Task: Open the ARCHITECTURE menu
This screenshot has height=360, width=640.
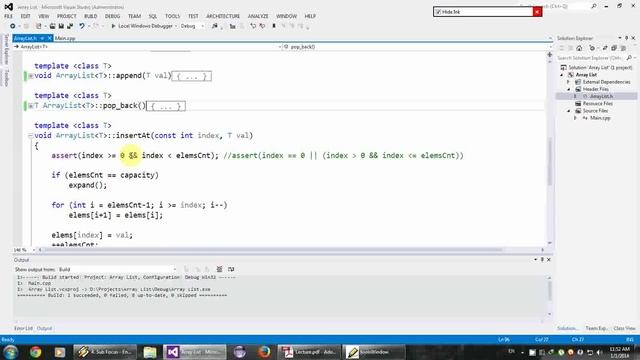Action: pos(223,16)
